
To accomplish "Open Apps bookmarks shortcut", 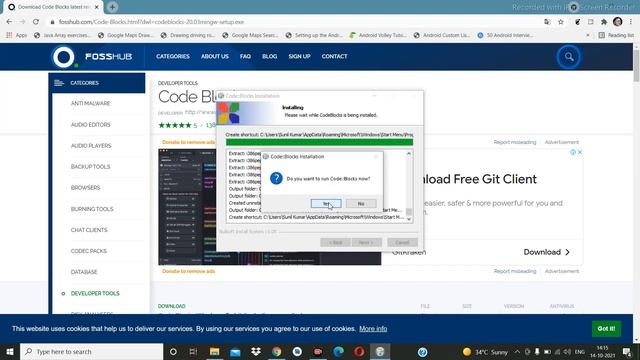I will pyautogui.click(x=16, y=35).
